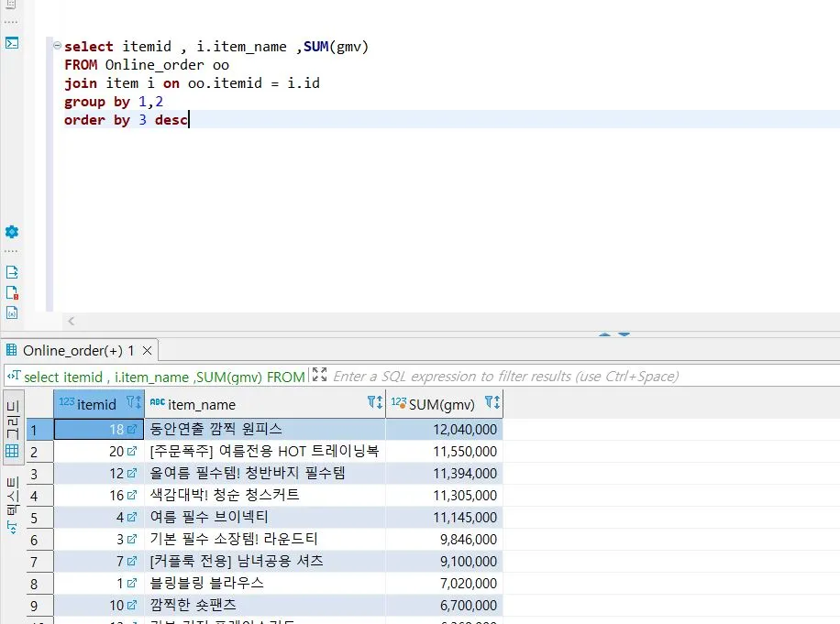This screenshot has height=624, width=840.
Task: Click the itemid column filter/sort icon
Action: (x=134, y=401)
